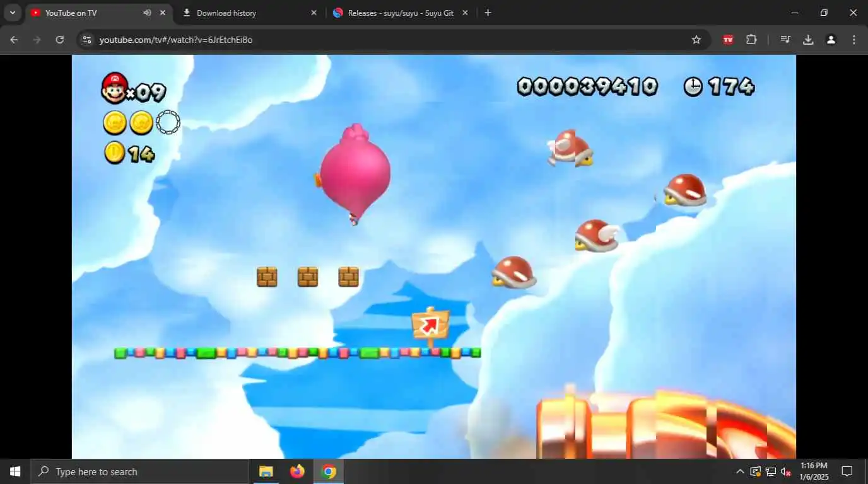Launch Firefox from the taskbar
The width and height of the screenshot is (868, 484).
[x=297, y=471]
